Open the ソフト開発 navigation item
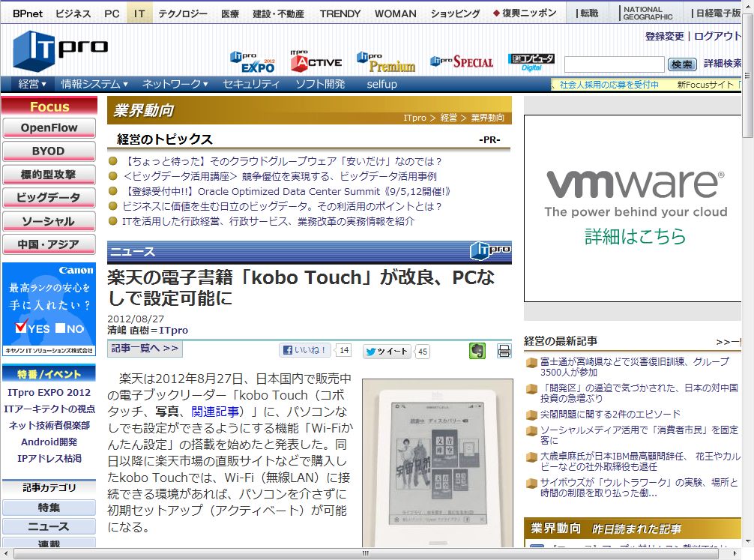The height and width of the screenshot is (560, 754). click(x=320, y=84)
